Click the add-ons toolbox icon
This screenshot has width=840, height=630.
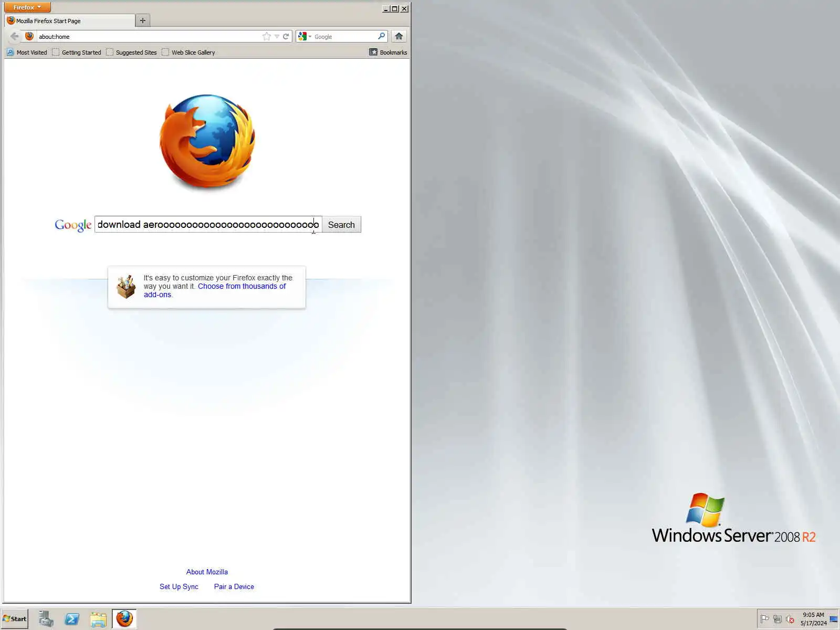tap(126, 287)
